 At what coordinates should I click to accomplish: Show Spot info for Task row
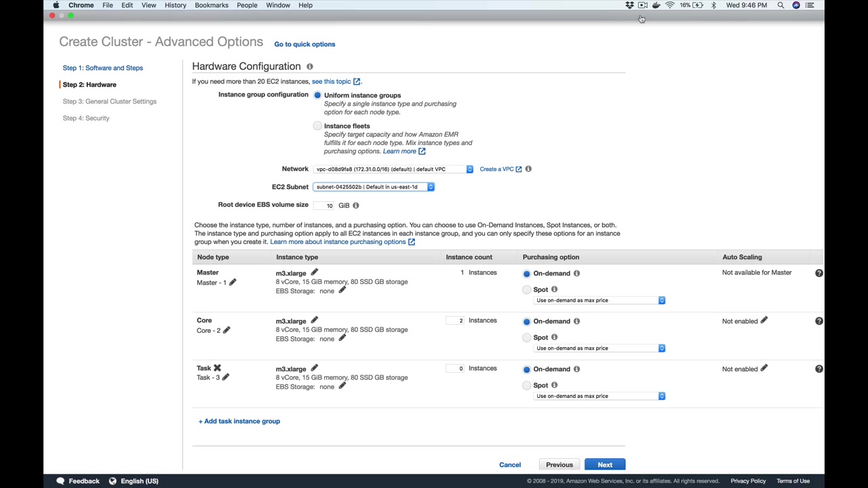point(554,385)
